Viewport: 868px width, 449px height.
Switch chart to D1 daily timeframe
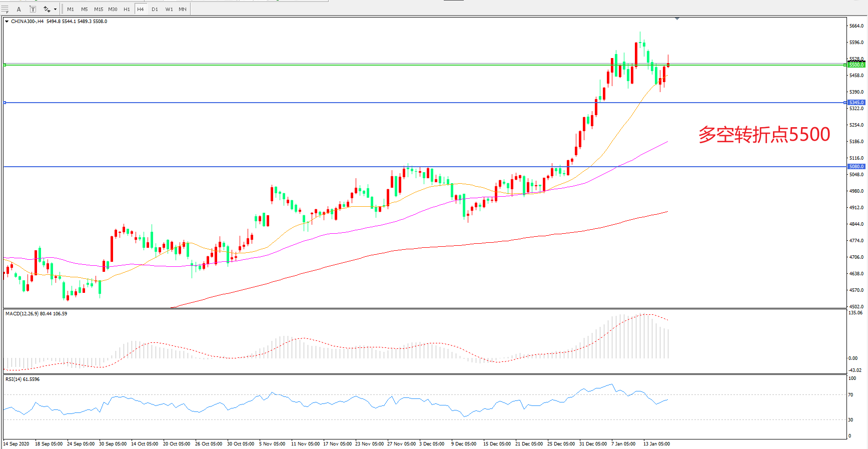[x=155, y=9]
